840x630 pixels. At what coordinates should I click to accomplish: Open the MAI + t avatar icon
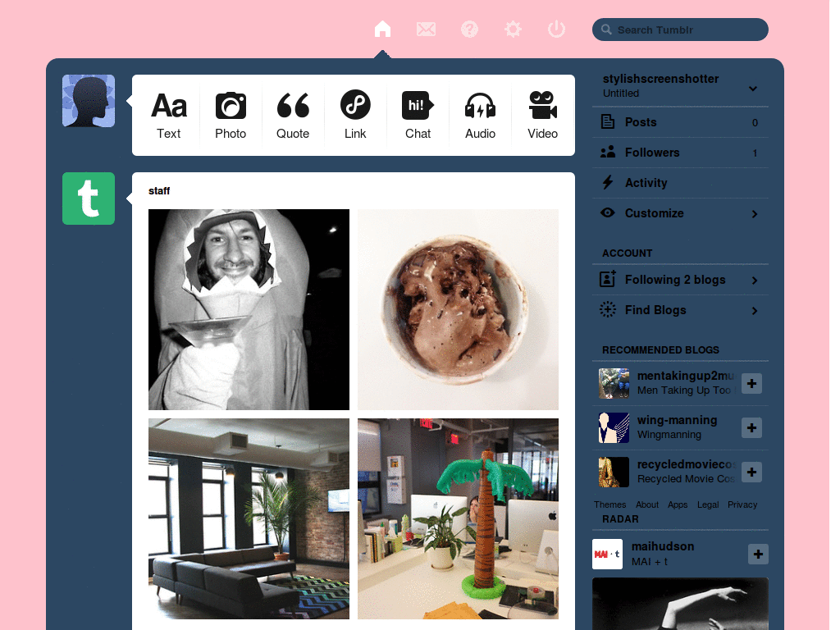pyautogui.click(x=608, y=554)
